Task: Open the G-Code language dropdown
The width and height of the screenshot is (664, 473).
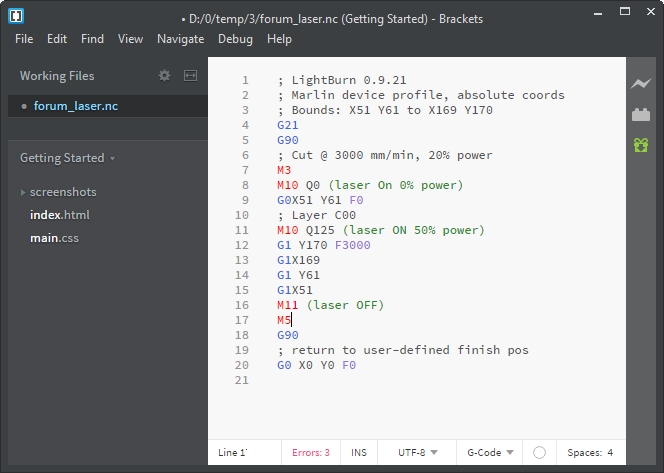Action: [x=490, y=452]
